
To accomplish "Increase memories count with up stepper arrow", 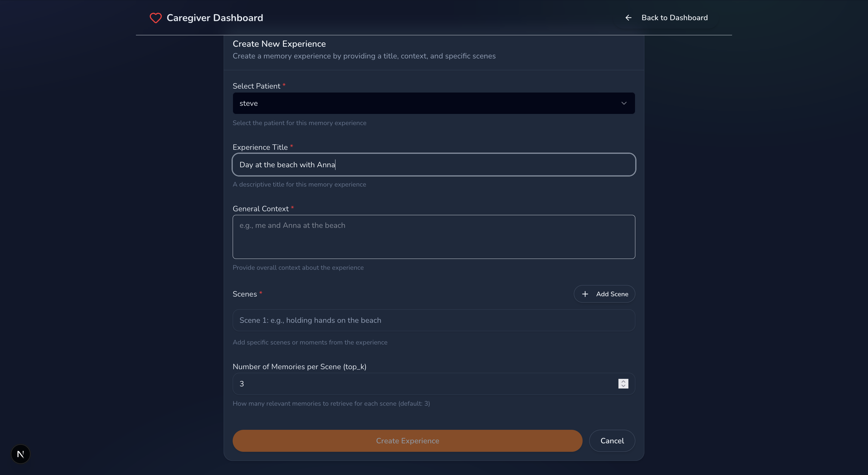I will tap(623, 381).
